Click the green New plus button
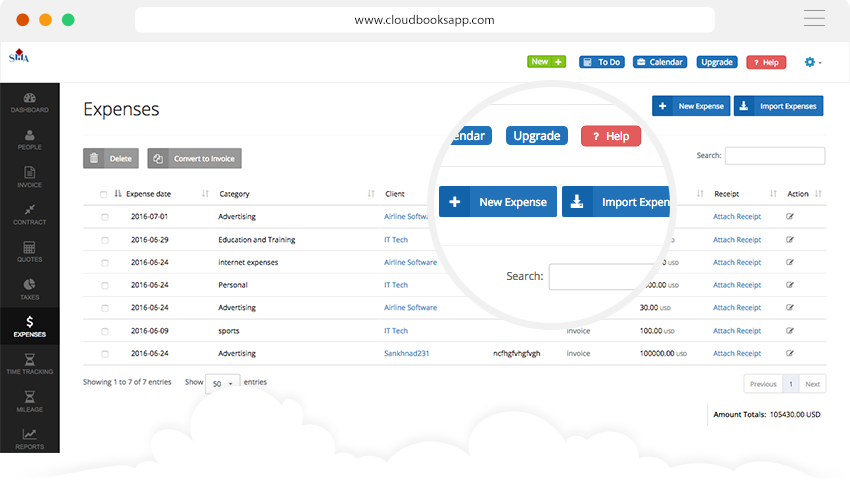 coord(546,62)
